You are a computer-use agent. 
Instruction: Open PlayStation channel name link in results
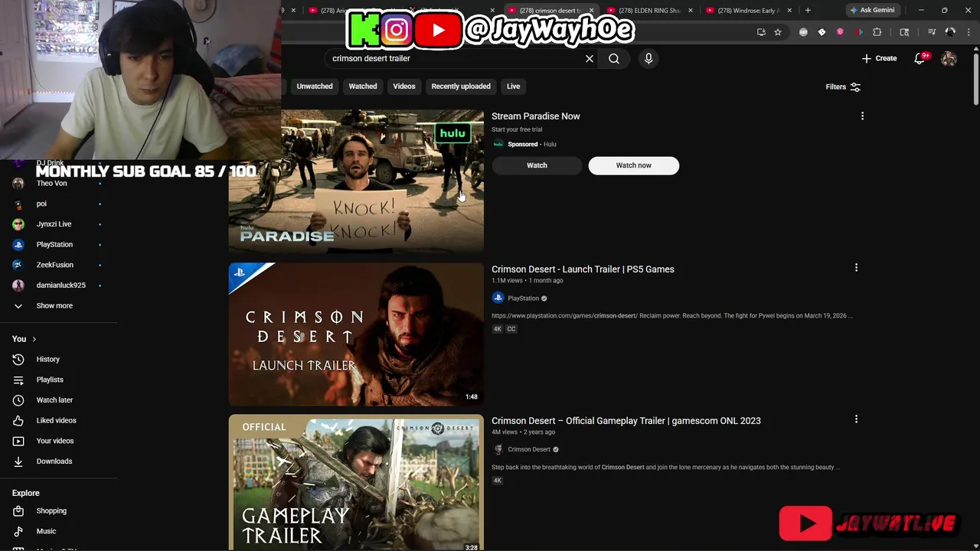pyautogui.click(x=524, y=298)
